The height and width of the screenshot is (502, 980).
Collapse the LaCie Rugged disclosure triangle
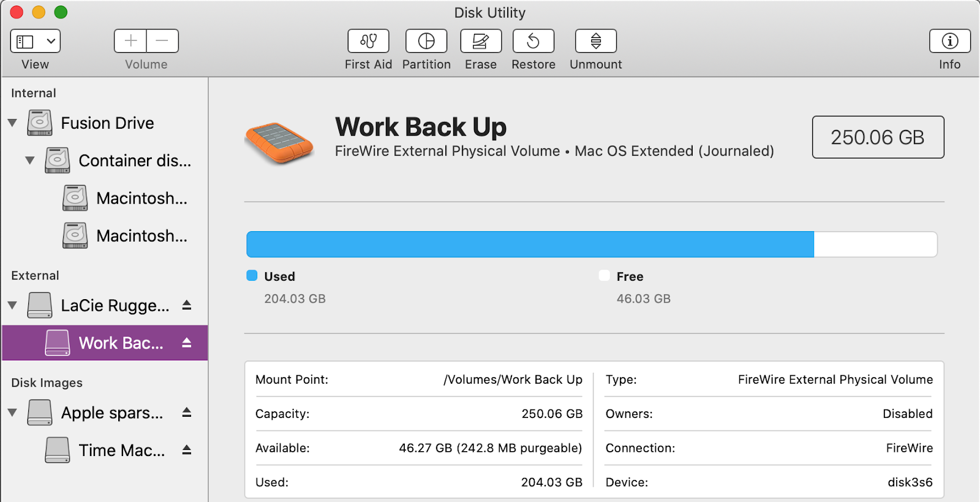pyautogui.click(x=12, y=305)
